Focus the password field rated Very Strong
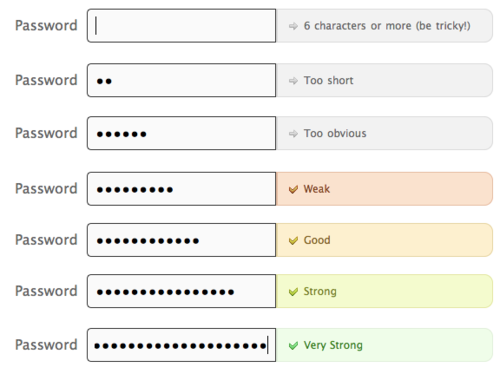This screenshot has height=374, width=500. click(x=182, y=345)
